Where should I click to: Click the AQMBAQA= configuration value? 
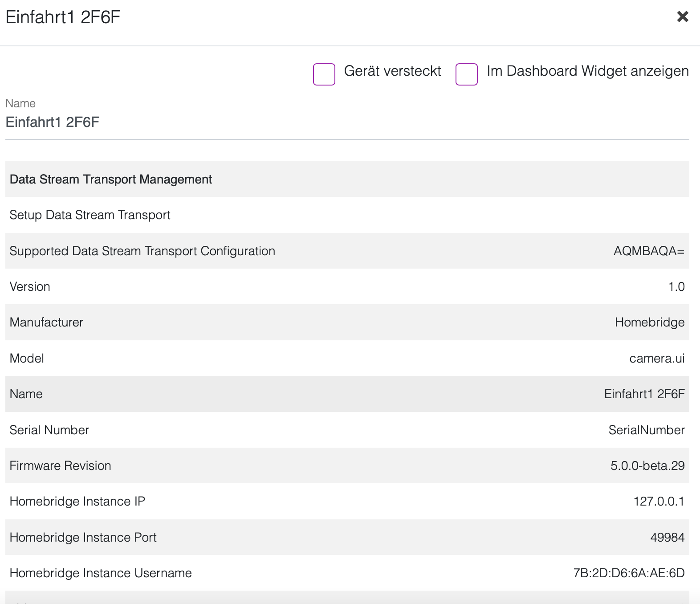(x=648, y=251)
